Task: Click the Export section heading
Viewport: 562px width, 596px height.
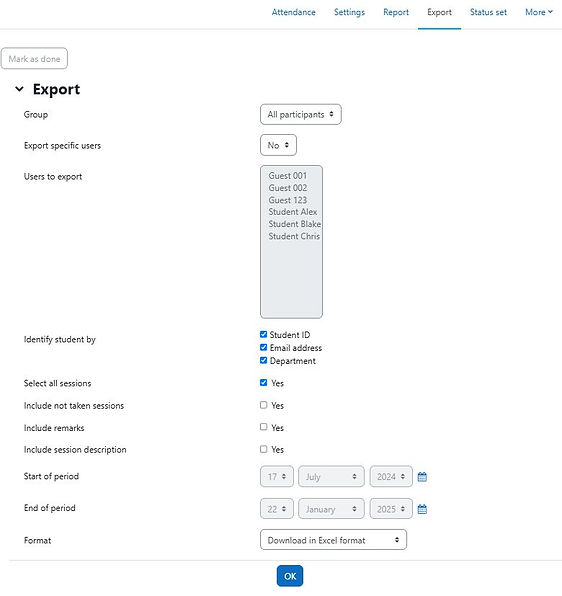Action: coord(56,89)
